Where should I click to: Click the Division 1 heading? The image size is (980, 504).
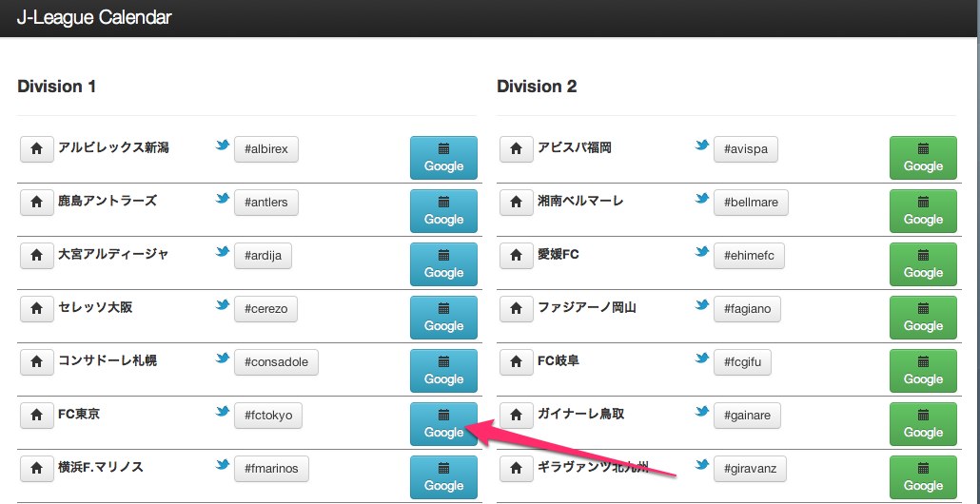point(57,87)
